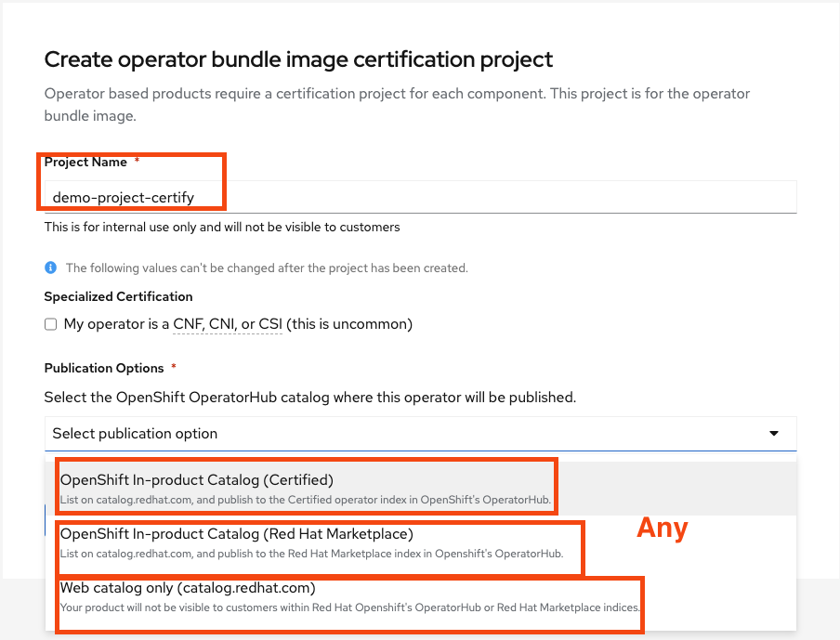Click the 'internal use only' helper text
Image resolution: width=840 pixels, height=640 pixels.
[222, 227]
